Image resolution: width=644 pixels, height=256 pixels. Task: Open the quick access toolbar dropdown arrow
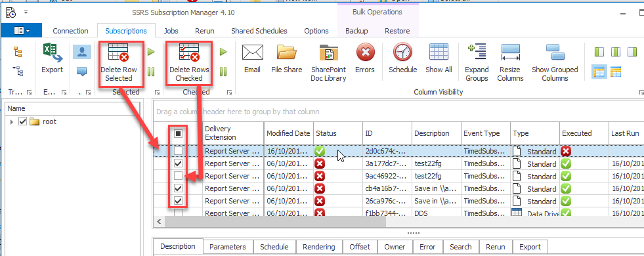[x=26, y=12]
